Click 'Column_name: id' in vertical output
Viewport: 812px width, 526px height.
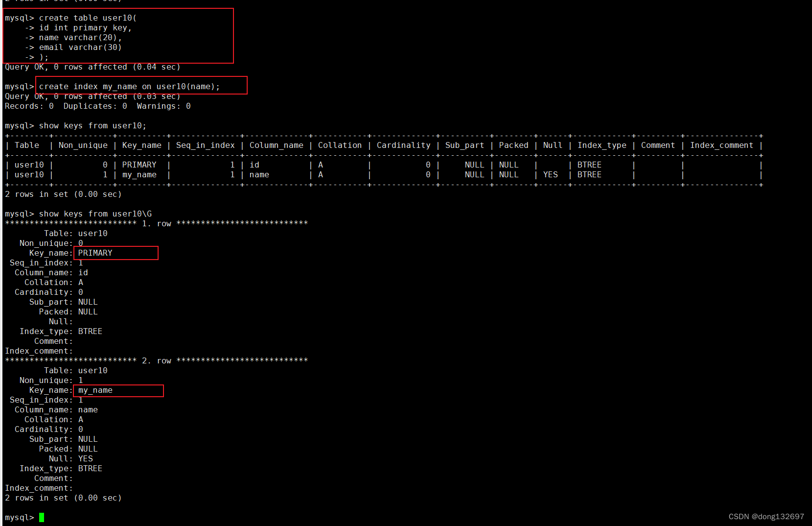coord(51,273)
